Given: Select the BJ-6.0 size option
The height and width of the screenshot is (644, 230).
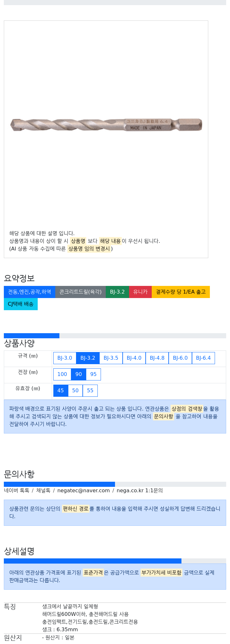Looking at the screenshot, I should (180, 358).
